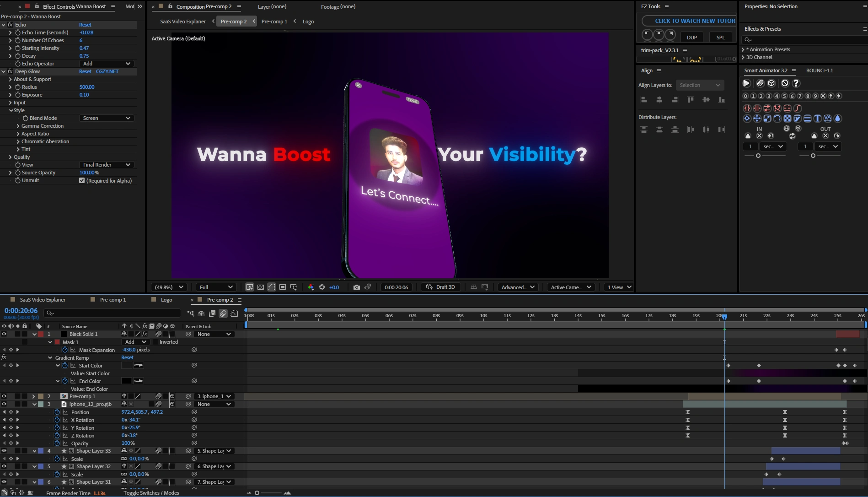Uncheck (Required for Alpha) under Unmult

tap(82, 180)
